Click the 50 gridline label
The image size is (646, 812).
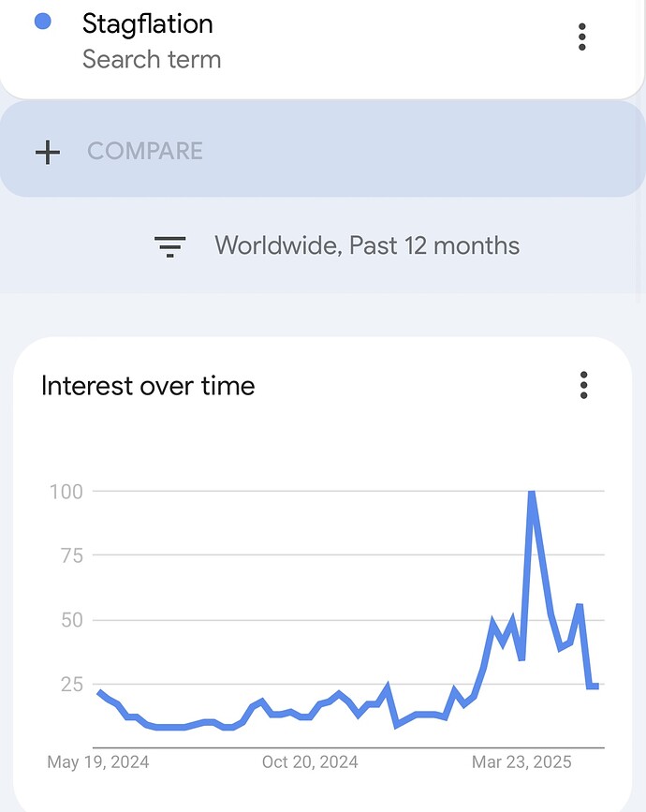click(x=72, y=620)
